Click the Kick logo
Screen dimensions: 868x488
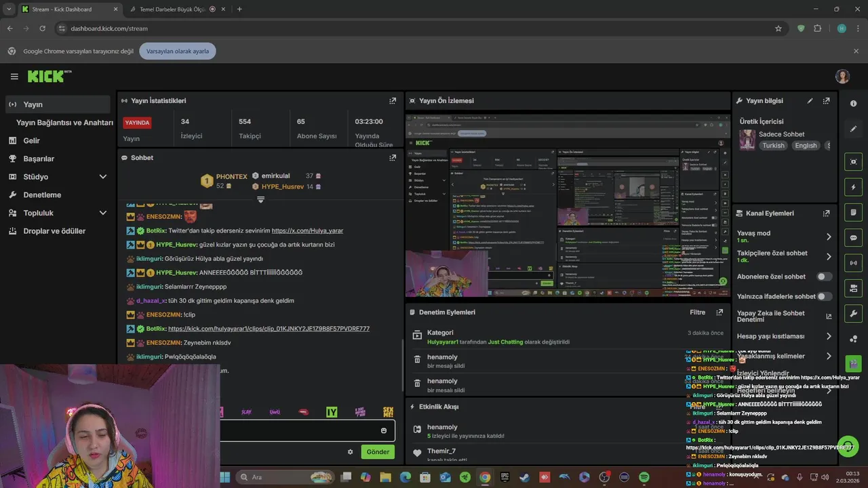coord(49,76)
